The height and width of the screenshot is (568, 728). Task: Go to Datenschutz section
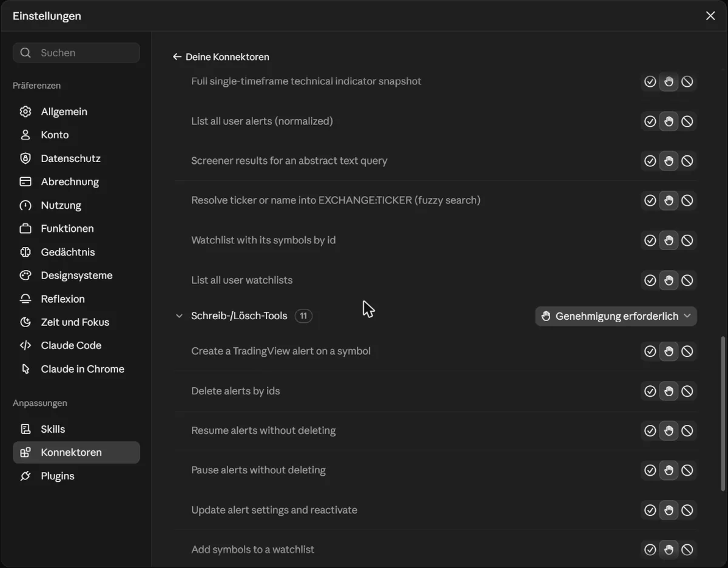[76, 158]
